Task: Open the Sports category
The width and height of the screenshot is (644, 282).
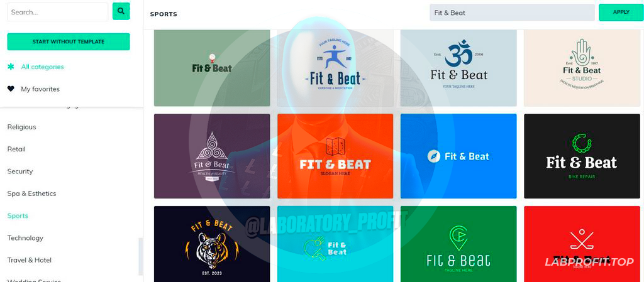Action: tap(18, 215)
